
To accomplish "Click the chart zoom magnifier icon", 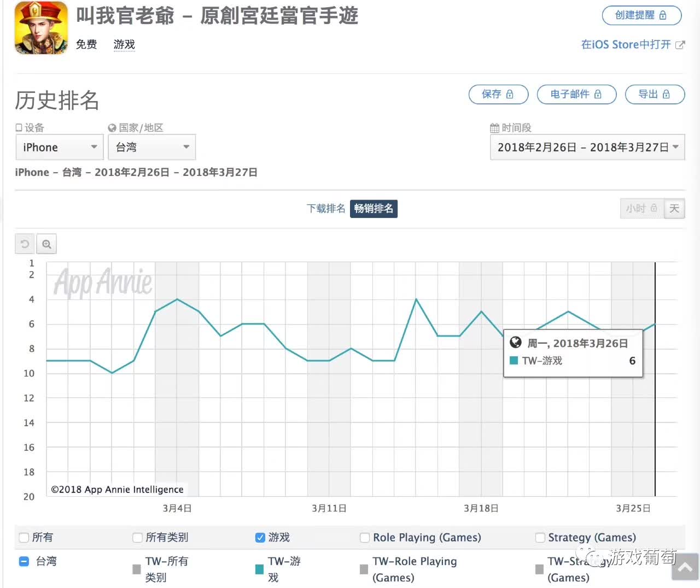I will [46, 244].
